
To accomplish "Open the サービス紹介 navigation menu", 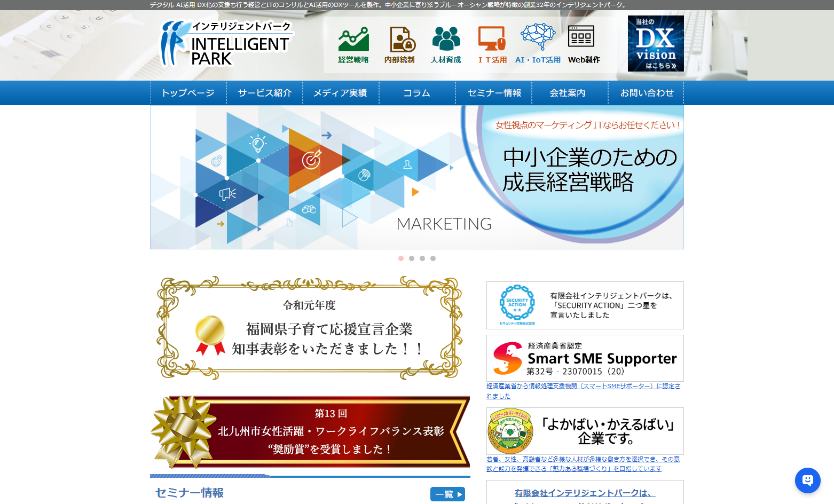I will [265, 92].
